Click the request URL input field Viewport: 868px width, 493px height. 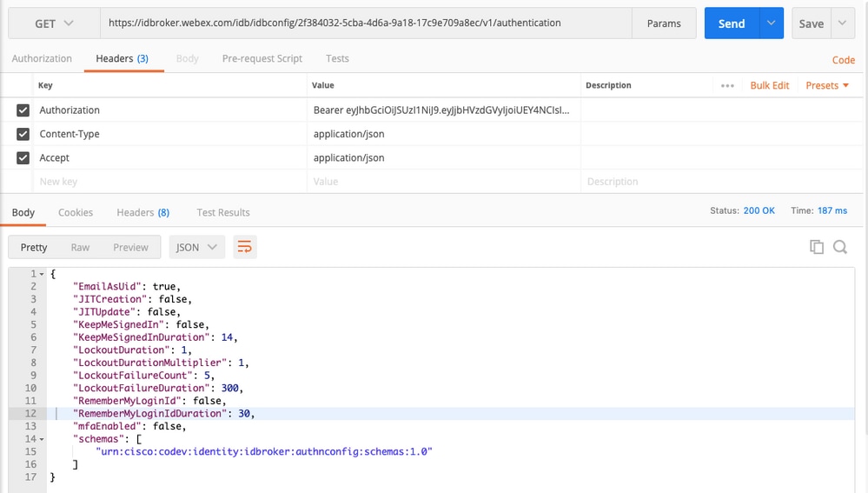365,23
